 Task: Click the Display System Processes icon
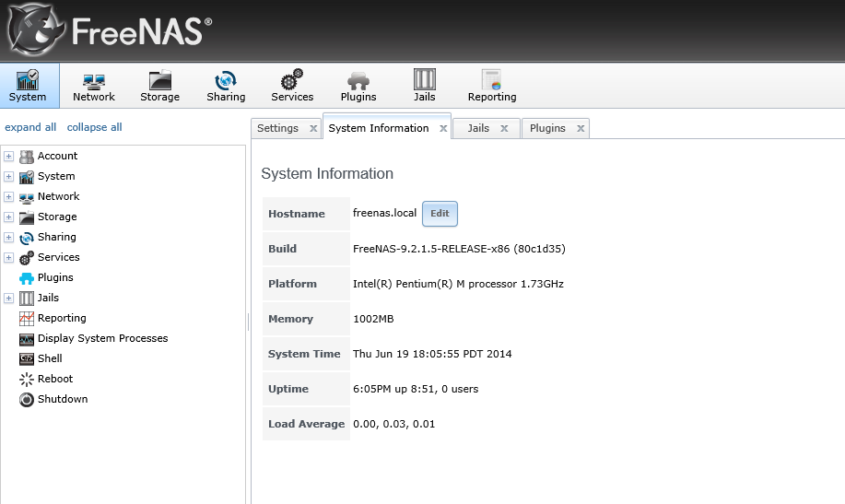click(x=27, y=339)
